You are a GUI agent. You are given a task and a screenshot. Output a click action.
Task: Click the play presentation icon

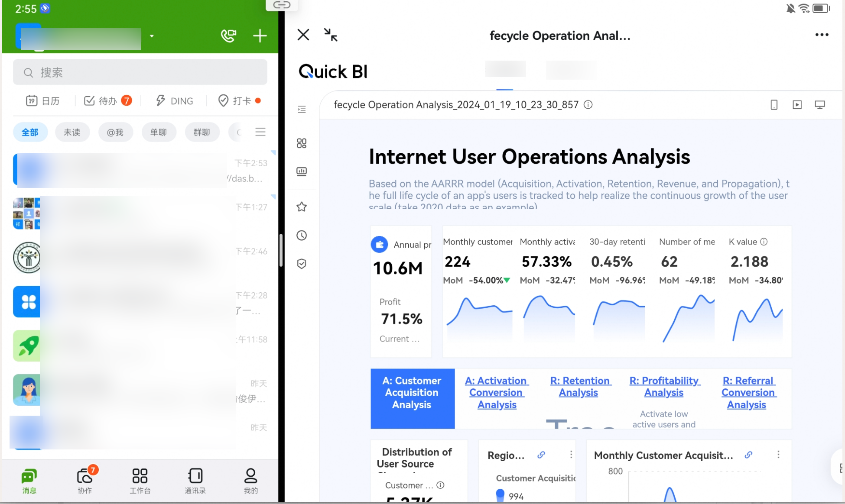[x=797, y=105]
